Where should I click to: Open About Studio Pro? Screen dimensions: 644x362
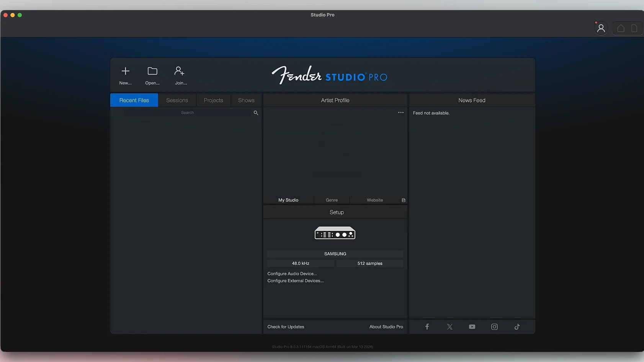(x=386, y=327)
